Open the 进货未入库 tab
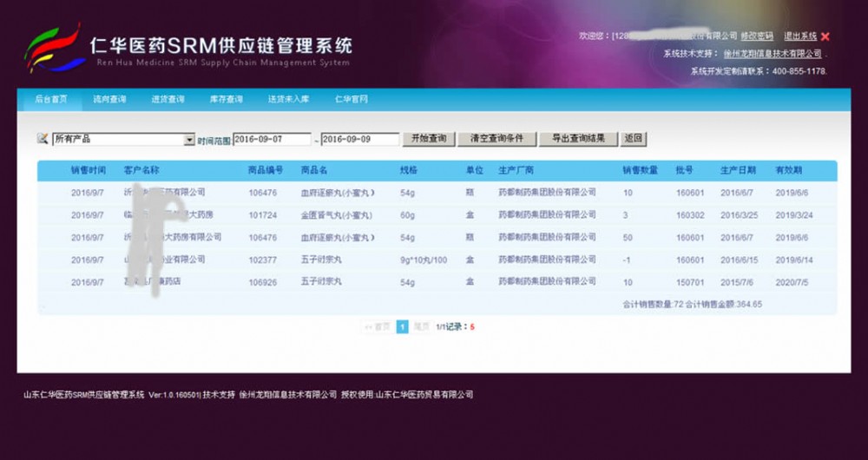868x460 pixels. [x=288, y=100]
